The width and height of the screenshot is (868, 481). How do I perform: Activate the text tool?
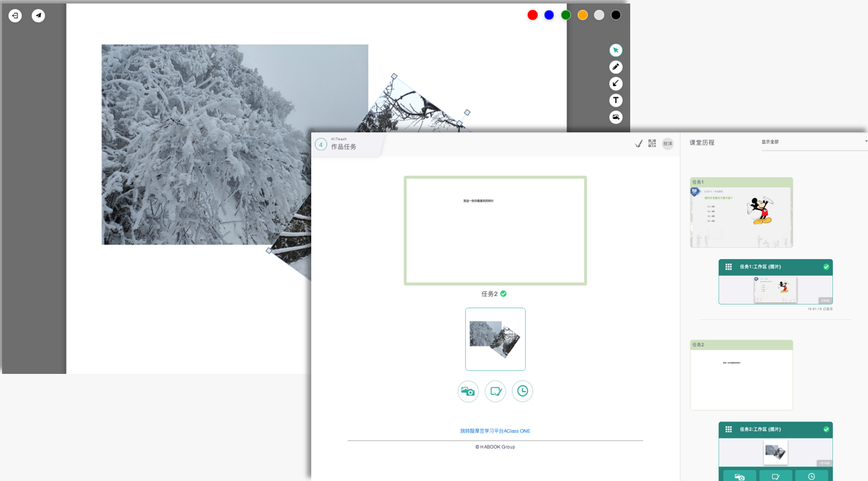(x=616, y=101)
